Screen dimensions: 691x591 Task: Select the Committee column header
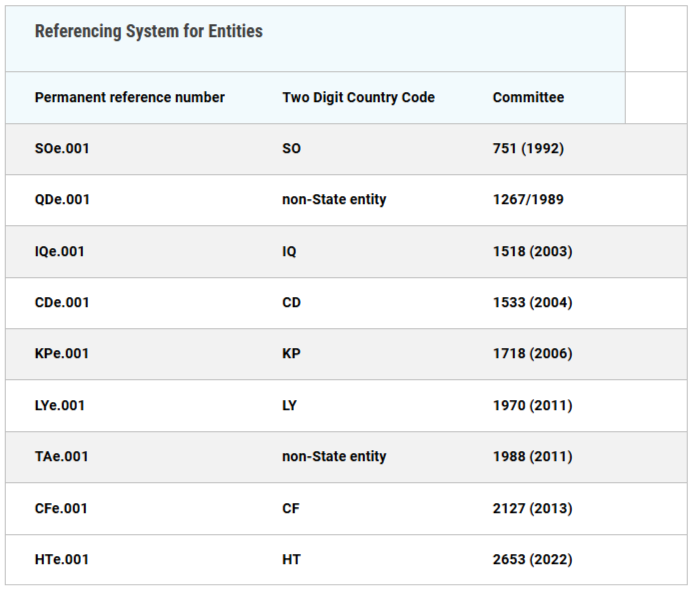pyautogui.click(x=528, y=97)
